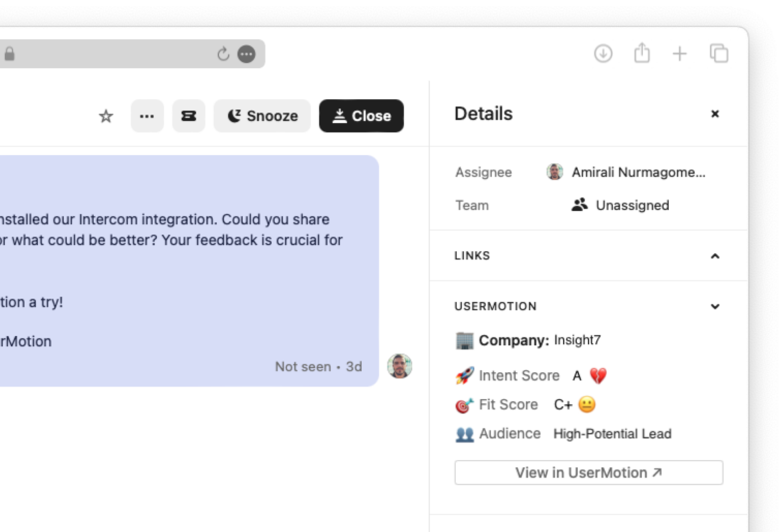Click the browser share icon
The height and width of the screenshot is (532, 781).
pos(642,54)
